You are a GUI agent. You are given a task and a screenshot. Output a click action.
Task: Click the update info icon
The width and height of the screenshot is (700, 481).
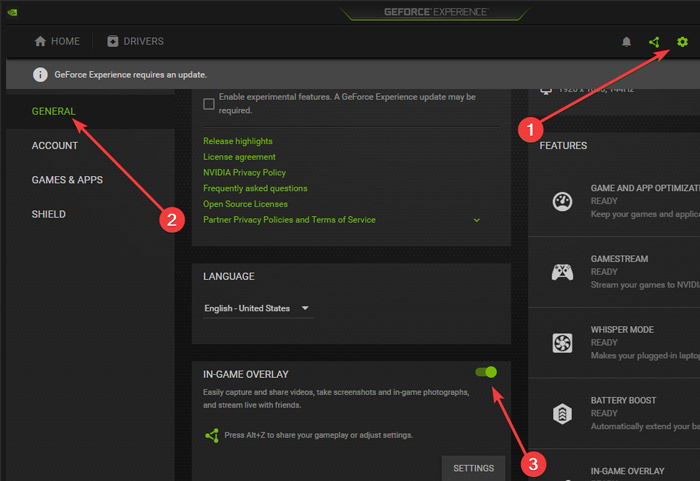pyautogui.click(x=40, y=75)
